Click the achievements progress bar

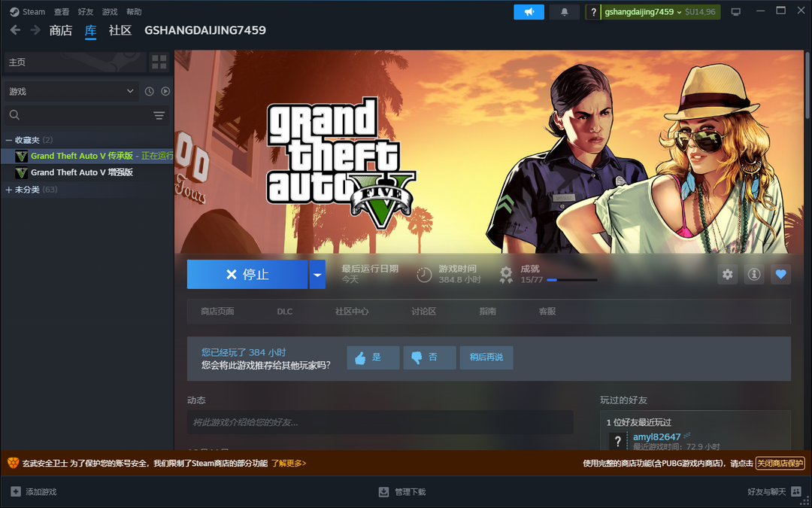571,280
